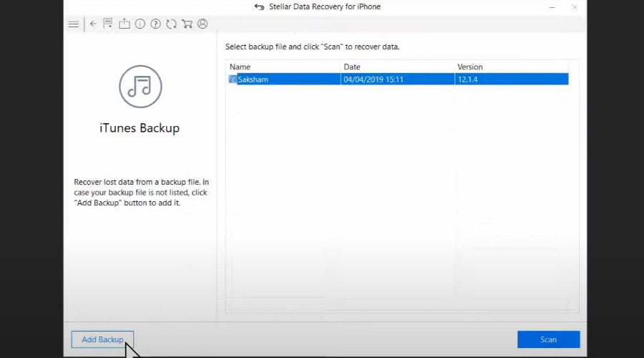Select the Saksham backup row
Image resolution: width=644 pixels, height=358 pixels.
tap(399, 79)
